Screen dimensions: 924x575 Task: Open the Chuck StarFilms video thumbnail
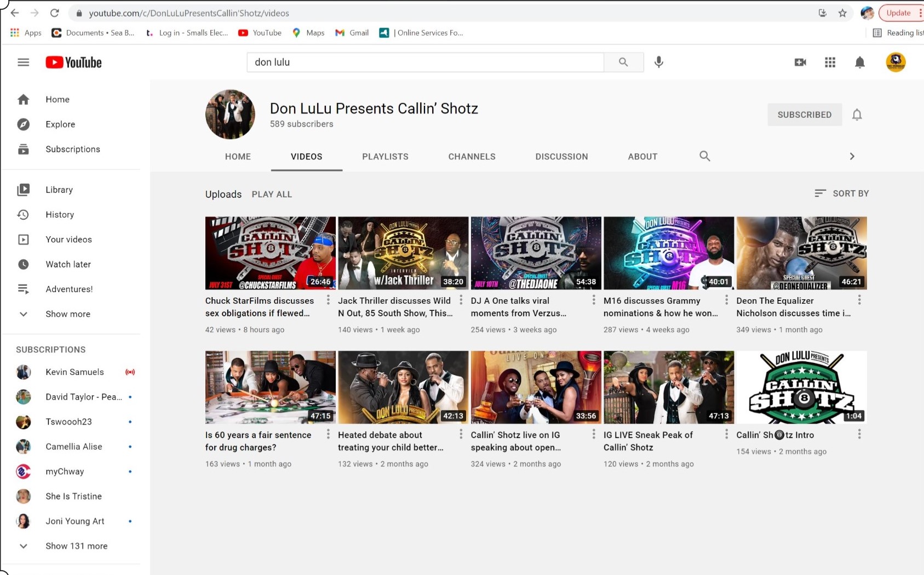[271, 253]
